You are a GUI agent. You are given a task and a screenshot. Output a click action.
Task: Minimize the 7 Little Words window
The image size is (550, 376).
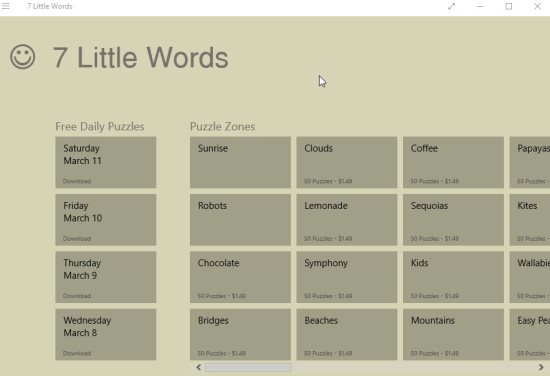480,6
